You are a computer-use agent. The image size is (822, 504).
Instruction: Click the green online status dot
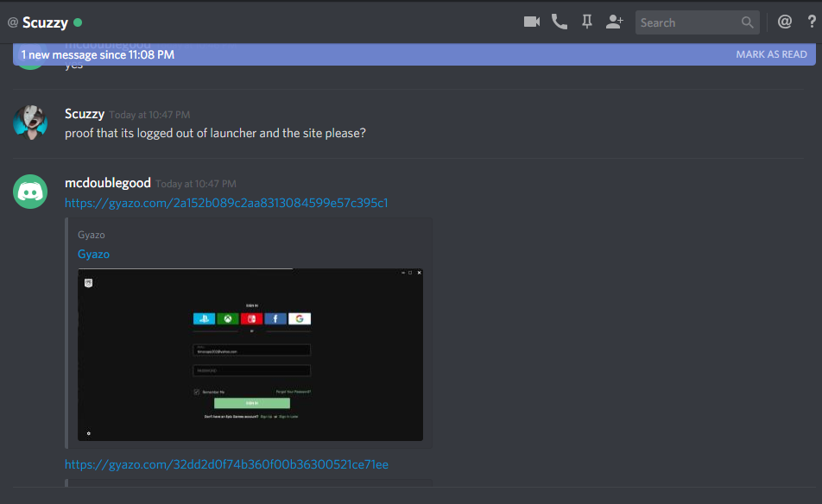tap(78, 22)
